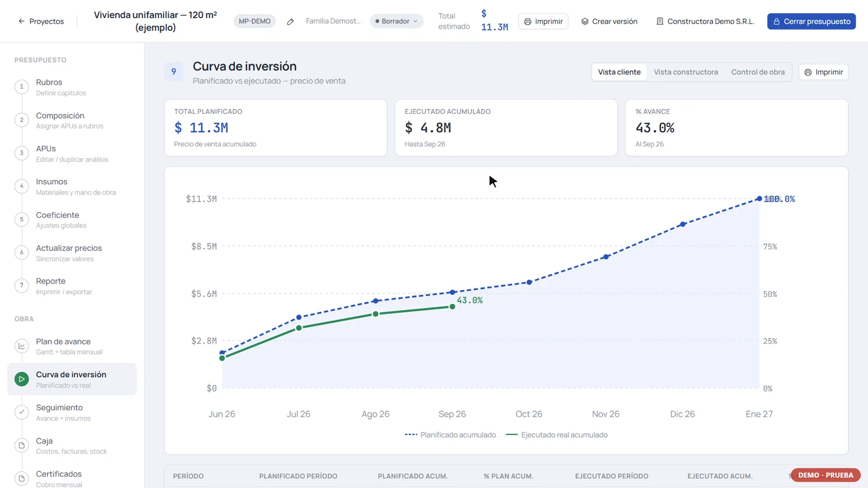Switch to Vista cliente tab

tap(619, 72)
